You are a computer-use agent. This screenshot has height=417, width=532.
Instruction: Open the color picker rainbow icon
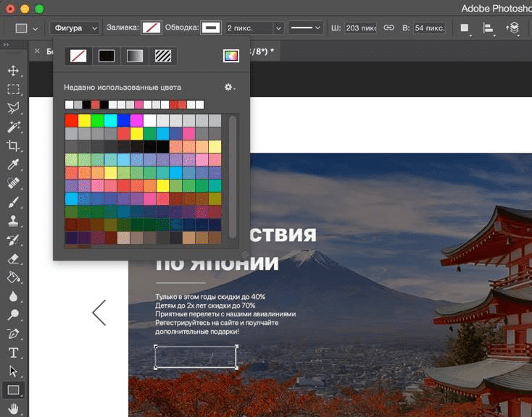point(230,56)
